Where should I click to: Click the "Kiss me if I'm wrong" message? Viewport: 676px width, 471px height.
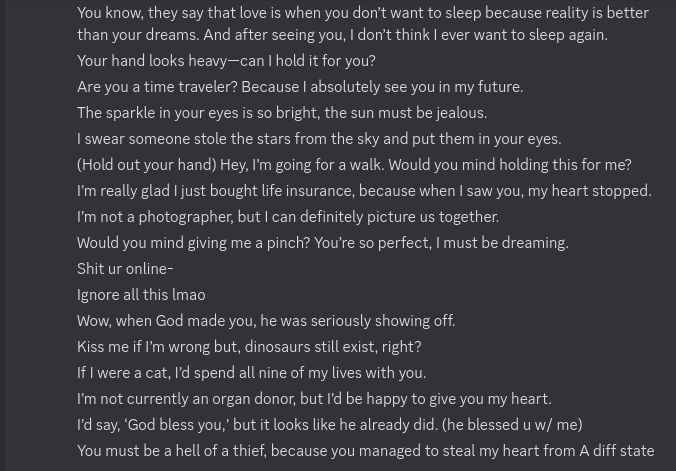tap(248, 347)
